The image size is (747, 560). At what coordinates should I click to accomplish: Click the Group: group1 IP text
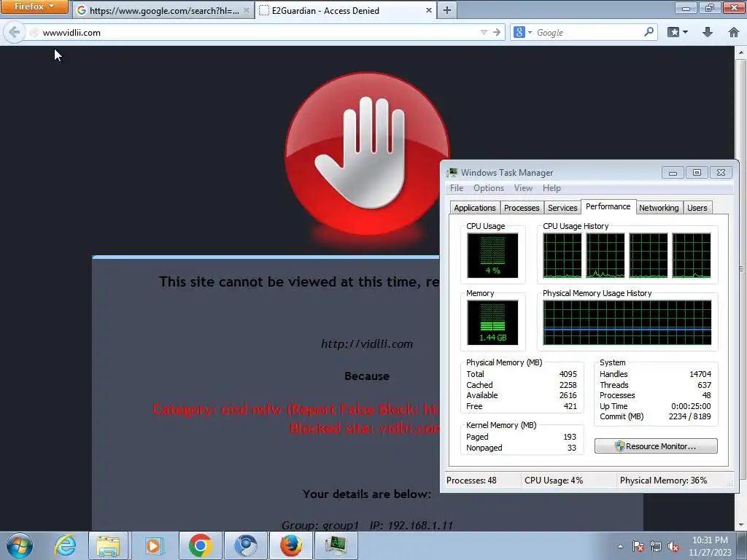pyautogui.click(x=367, y=525)
